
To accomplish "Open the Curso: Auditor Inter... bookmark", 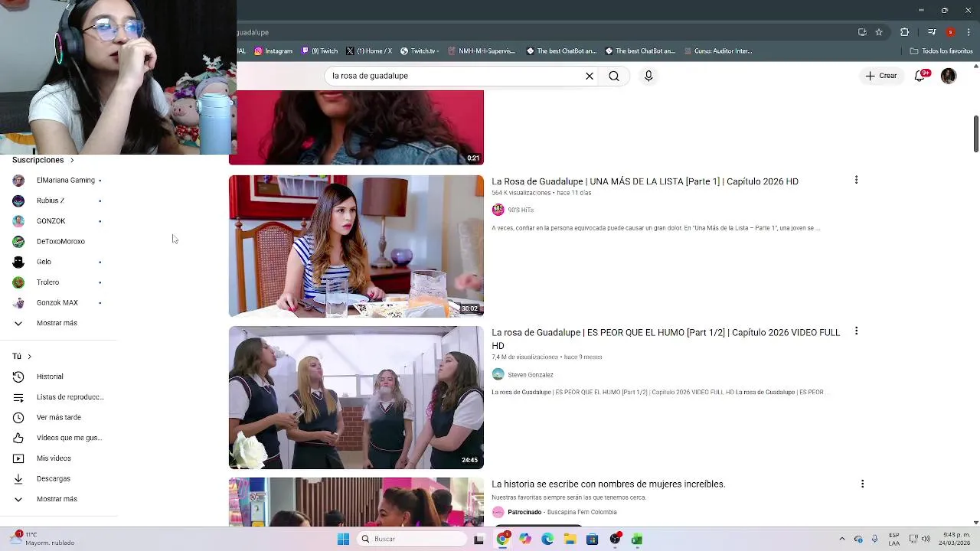I will tap(717, 51).
